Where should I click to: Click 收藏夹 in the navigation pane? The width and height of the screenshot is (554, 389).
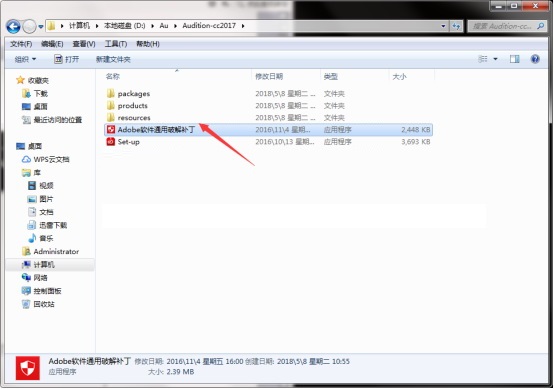coord(38,81)
